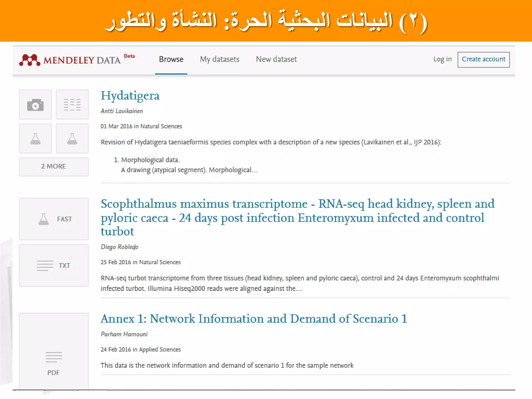Click author name Diego Robledo
The image size is (532, 399).
(x=119, y=247)
